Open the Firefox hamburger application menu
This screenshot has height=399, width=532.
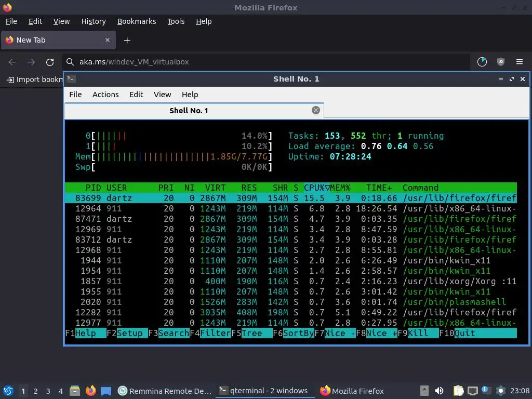(519, 62)
